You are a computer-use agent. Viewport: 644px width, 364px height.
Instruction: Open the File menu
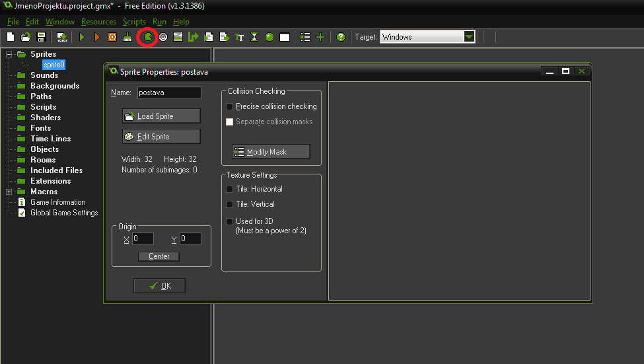(13, 22)
